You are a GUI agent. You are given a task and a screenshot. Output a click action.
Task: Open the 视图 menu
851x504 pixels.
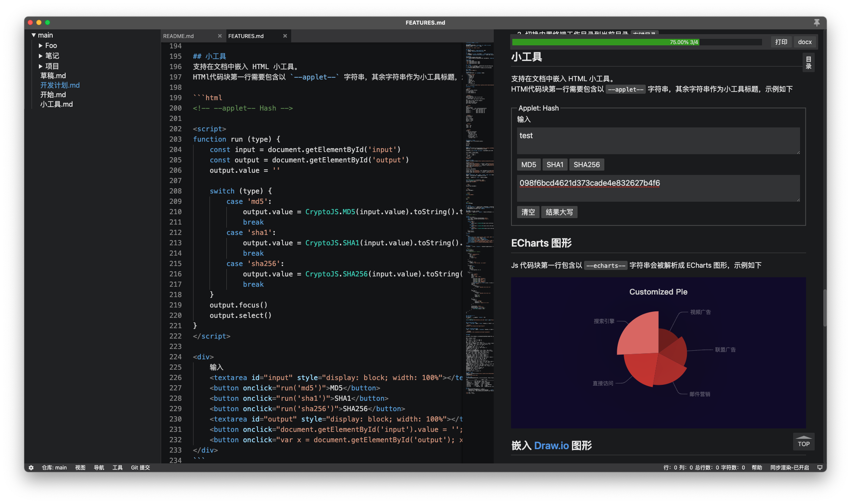(x=80, y=467)
